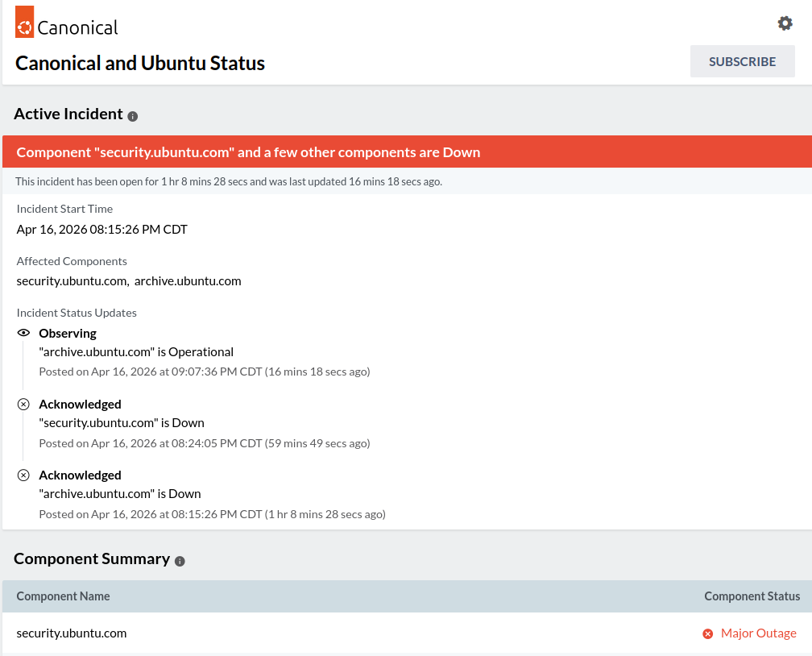The height and width of the screenshot is (656, 812).
Task: Click the Active Incident heading
Action: click(68, 114)
